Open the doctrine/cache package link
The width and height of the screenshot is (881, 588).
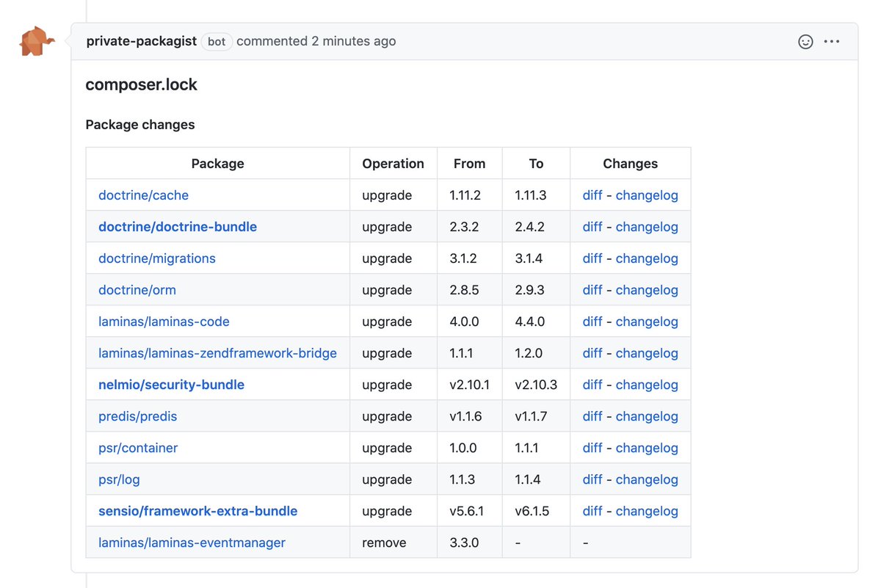144,195
